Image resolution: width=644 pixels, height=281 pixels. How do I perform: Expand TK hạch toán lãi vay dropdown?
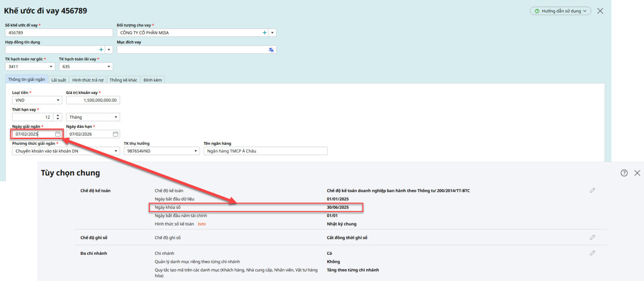point(109,67)
